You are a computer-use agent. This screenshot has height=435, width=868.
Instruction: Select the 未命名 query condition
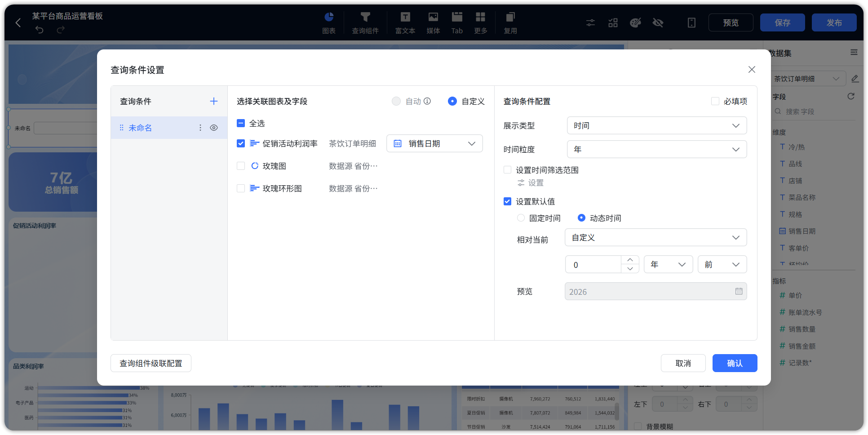click(169, 128)
